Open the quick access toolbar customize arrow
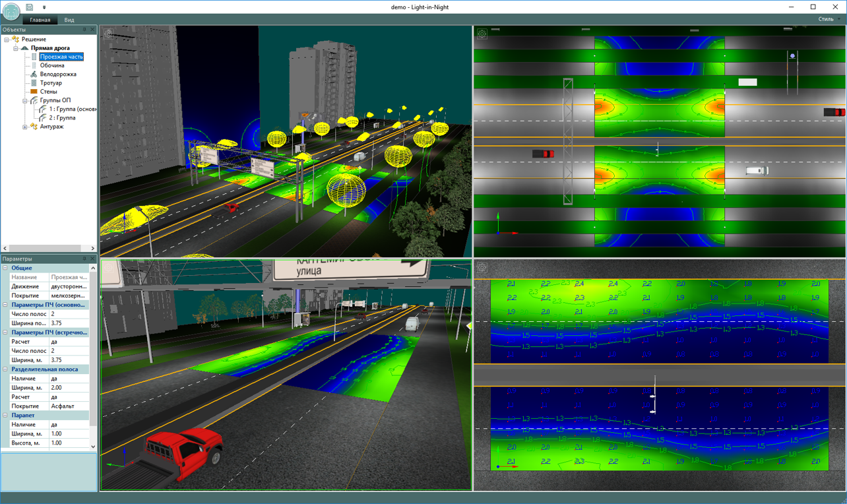 [44, 7]
